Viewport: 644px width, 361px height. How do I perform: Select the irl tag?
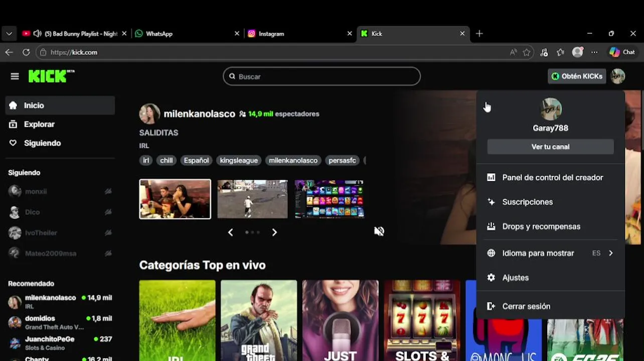(x=146, y=160)
